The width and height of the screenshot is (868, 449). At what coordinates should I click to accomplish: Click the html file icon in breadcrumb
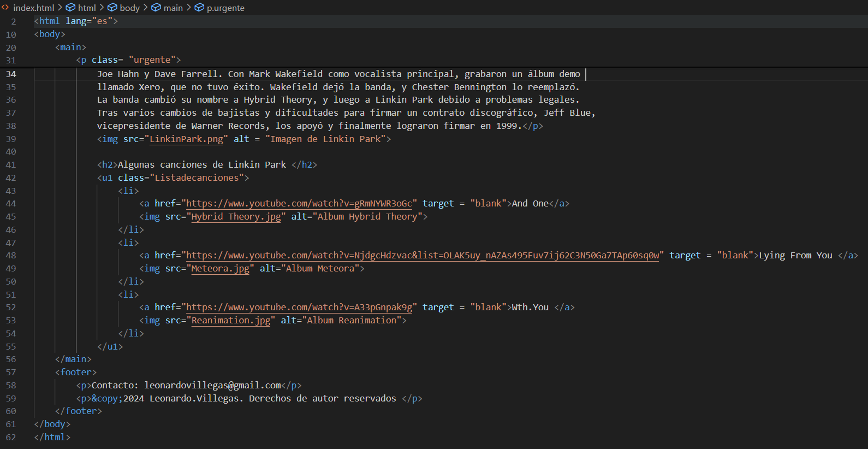(5, 8)
